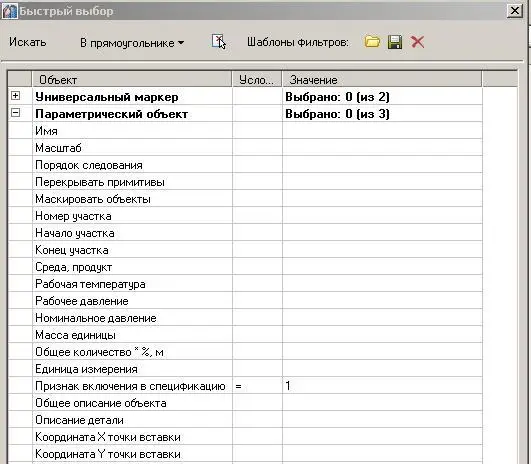The image size is (531, 464).
Task: Click value cell containing '1'
Action: click(382, 386)
